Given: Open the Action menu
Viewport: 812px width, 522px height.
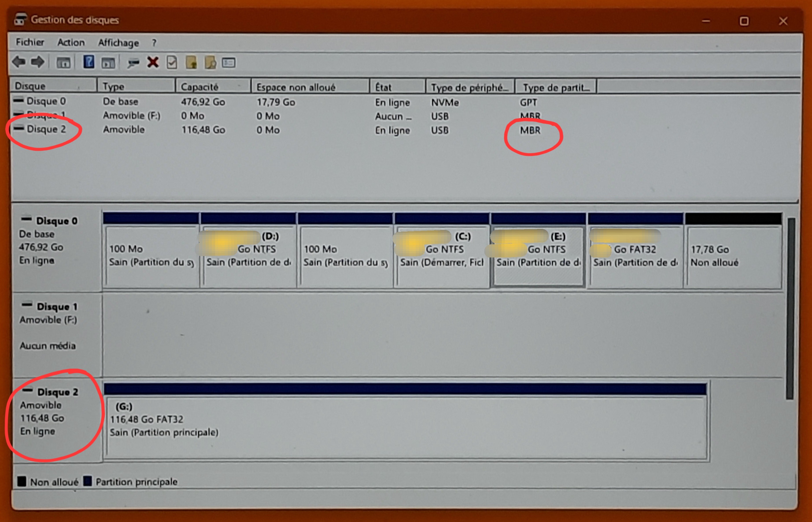Looking at the screenshot, I should pos(71,42).
